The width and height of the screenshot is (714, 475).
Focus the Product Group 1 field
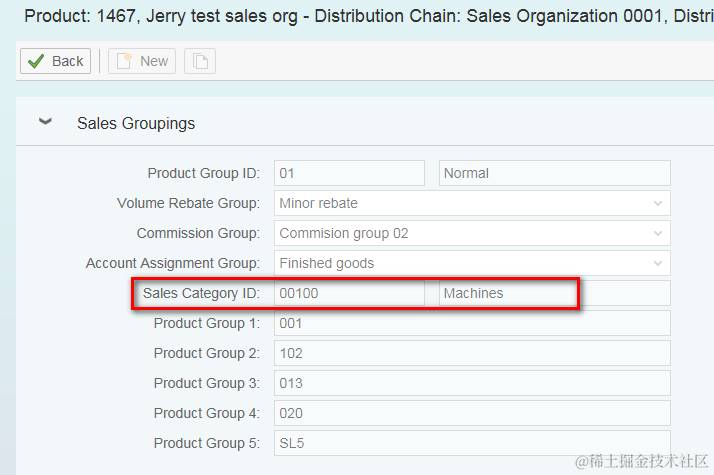coord(471,323)
